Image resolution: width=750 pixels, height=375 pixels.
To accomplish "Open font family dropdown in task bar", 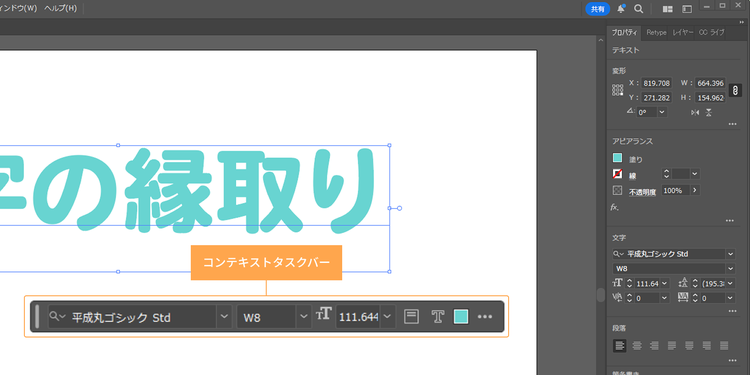I will click(x=224, y=317).
